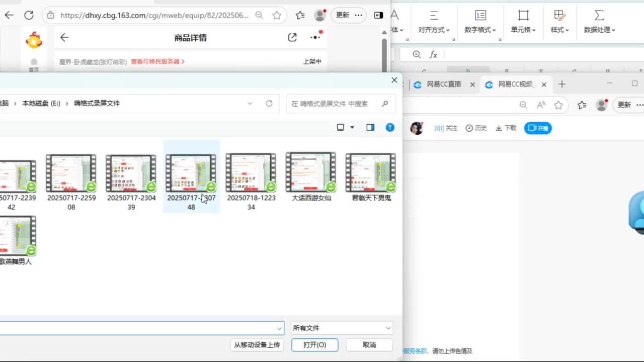Click user avatar on the CC page

tap(416, 128)
